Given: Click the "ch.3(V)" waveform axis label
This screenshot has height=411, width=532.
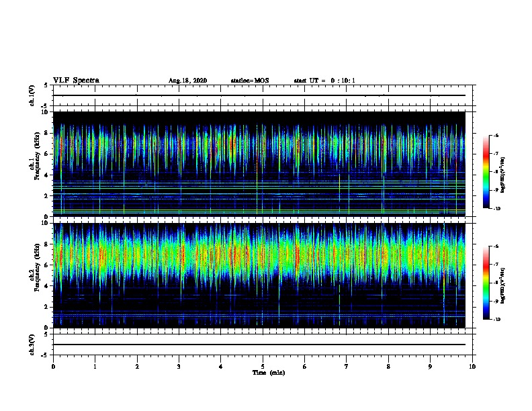Looking at the screenshot, I should tap(32, 345).
